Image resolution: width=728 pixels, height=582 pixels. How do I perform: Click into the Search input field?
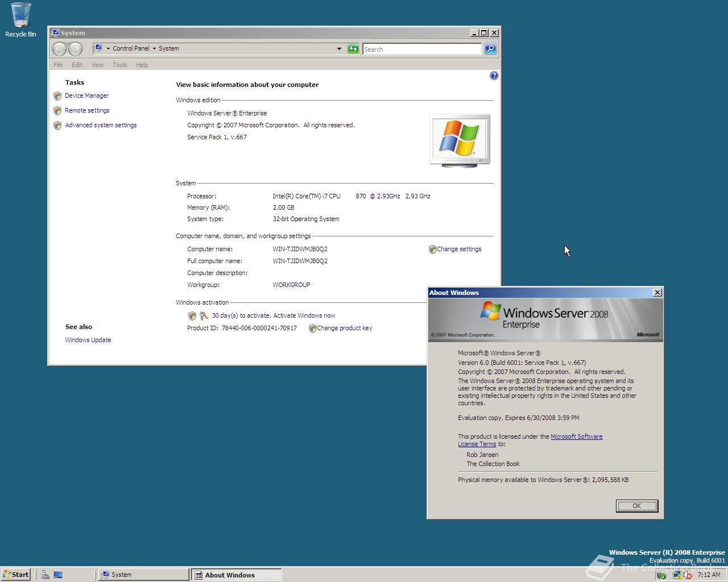point(422,49)
